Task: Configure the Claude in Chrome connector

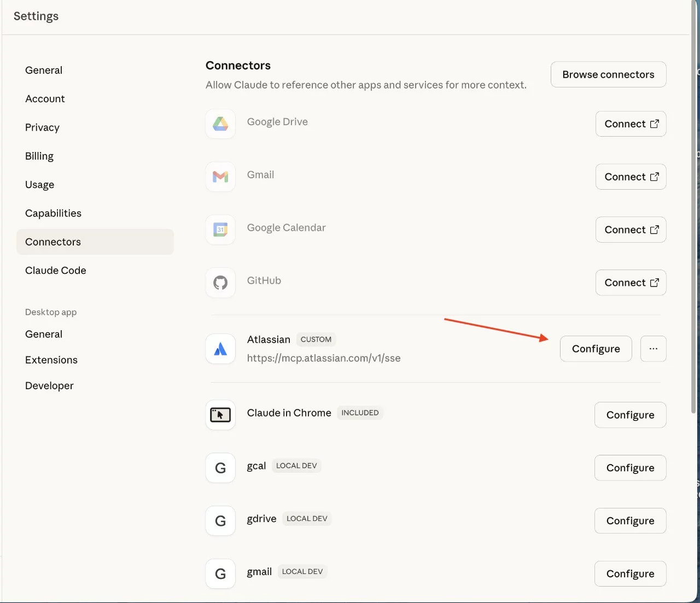Action: coord(630,414)
